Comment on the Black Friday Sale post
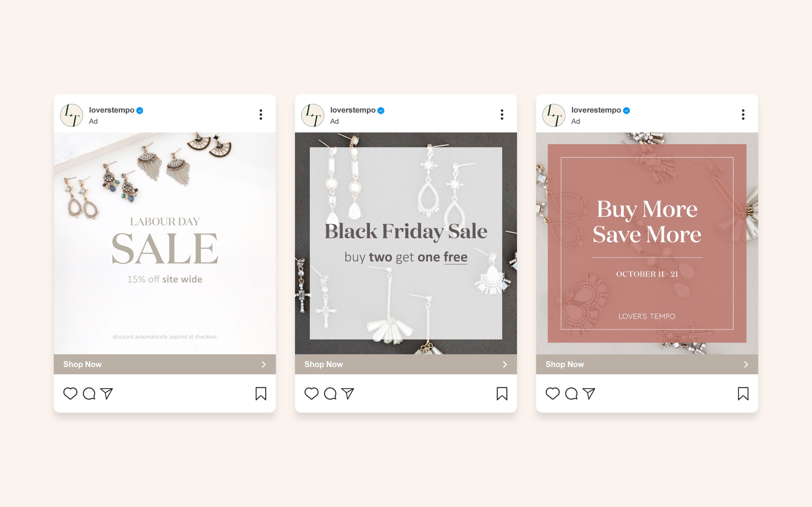This screenshot has width=812, height=507. [330, 393]
